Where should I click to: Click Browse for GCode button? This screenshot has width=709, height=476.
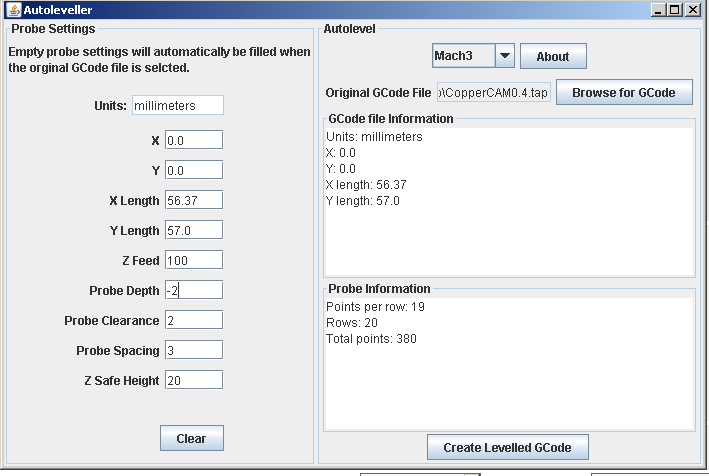624,92
